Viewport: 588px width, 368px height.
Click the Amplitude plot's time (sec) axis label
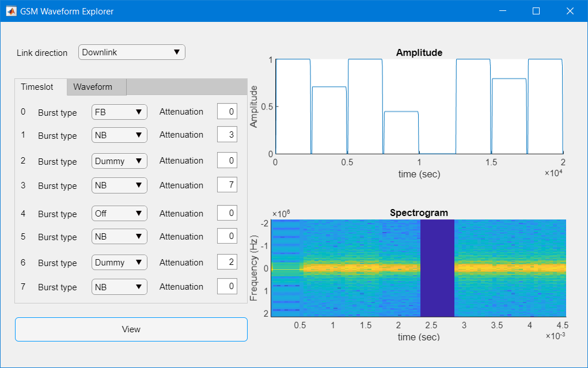(x=419, y=174)
